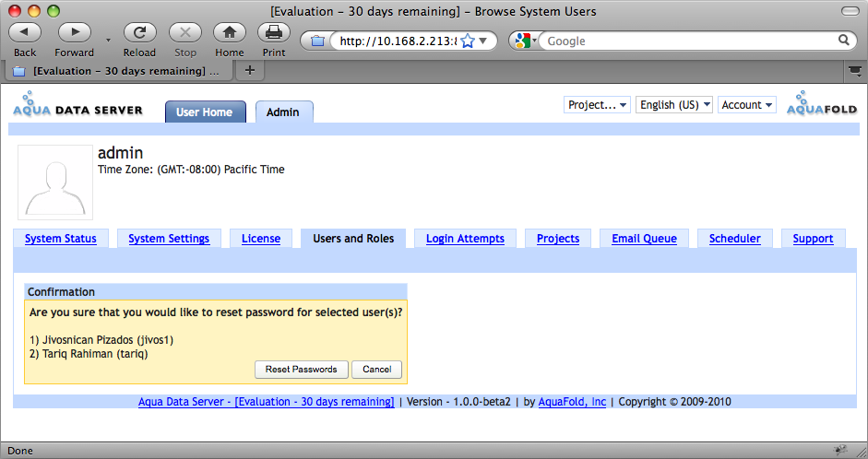Click the Aqua Data Server logo
The width and height of the screenshot is (868, 459).
[x=77, y=104]
